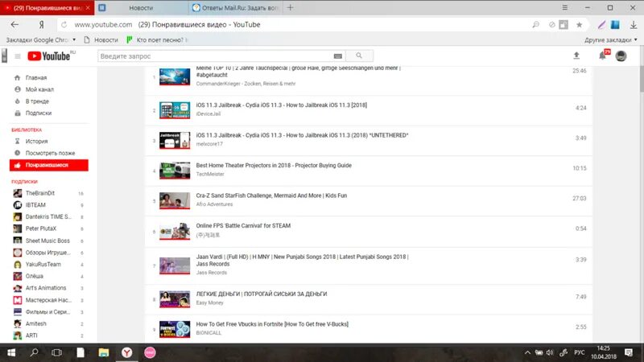Image resolution: width=644 pixels, height=362 pixels.
Task: Play 'Best Home Theater Projectors in 2018' title
Action: pos(274,166)
